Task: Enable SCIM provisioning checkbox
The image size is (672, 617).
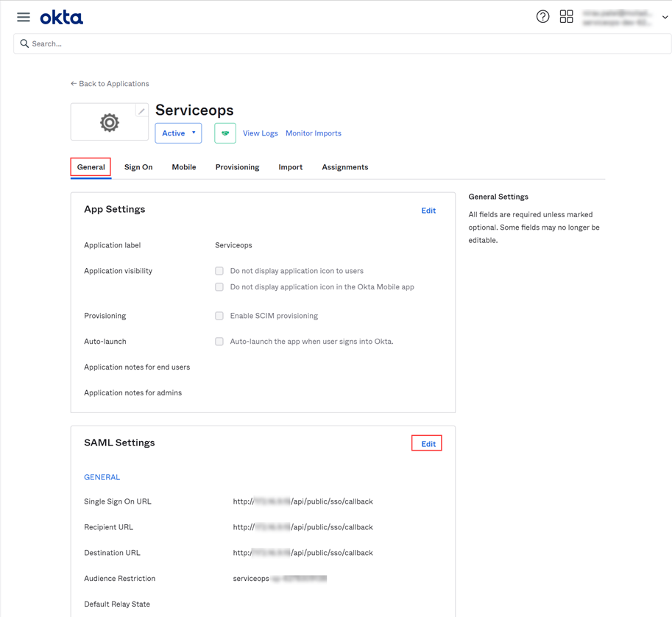Action: tap(219, 316)
